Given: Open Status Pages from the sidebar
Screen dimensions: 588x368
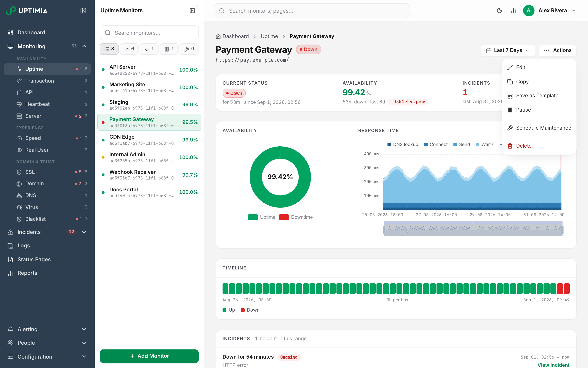Looking at the screenshot, I should coord(47,259).
